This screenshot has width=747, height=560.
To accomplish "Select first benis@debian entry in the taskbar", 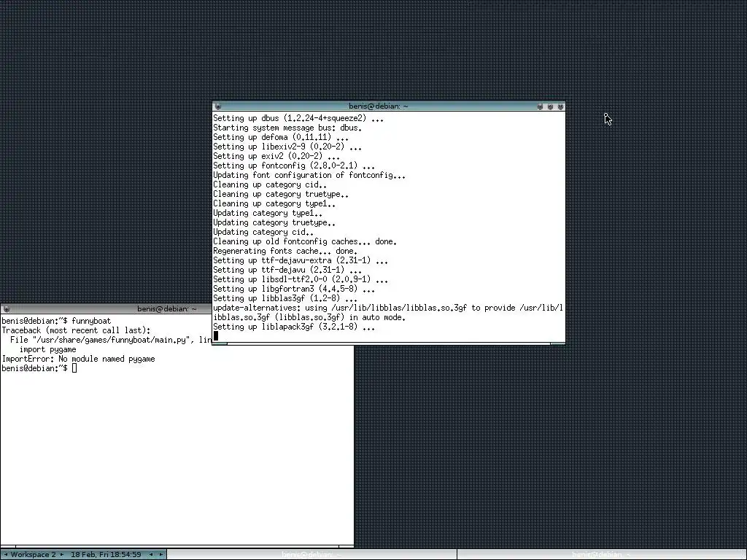I will pos(311,554).
